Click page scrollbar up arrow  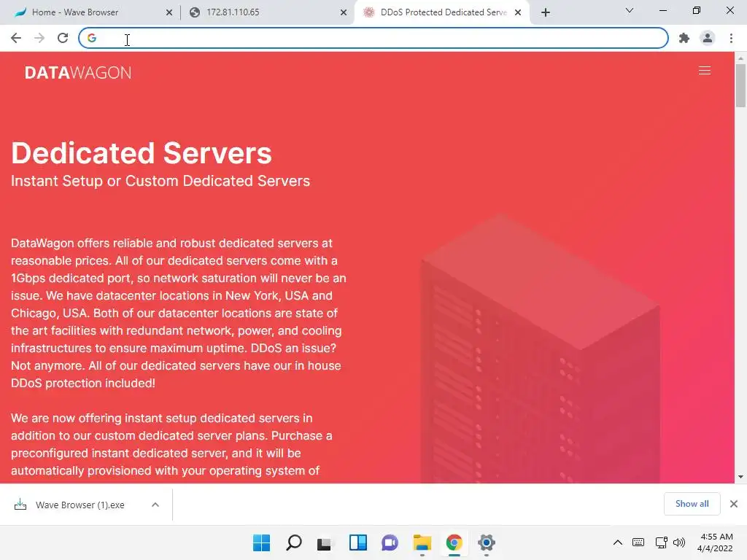(740, 58)
